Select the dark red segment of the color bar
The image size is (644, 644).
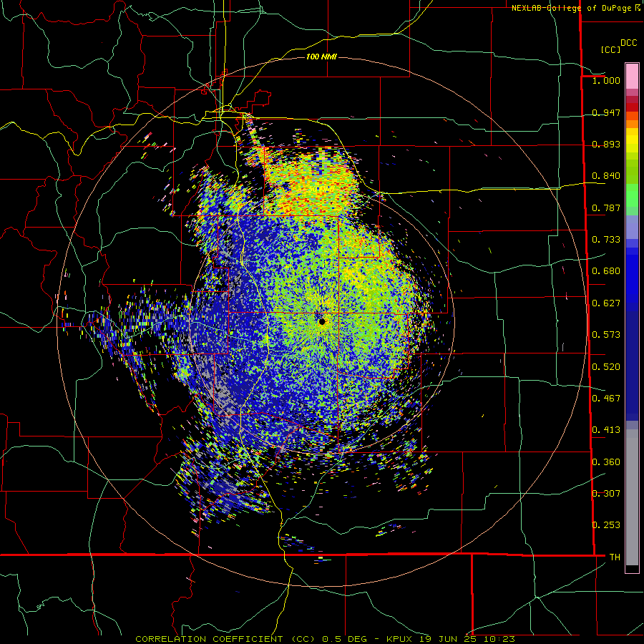click(x=632, y=107)
